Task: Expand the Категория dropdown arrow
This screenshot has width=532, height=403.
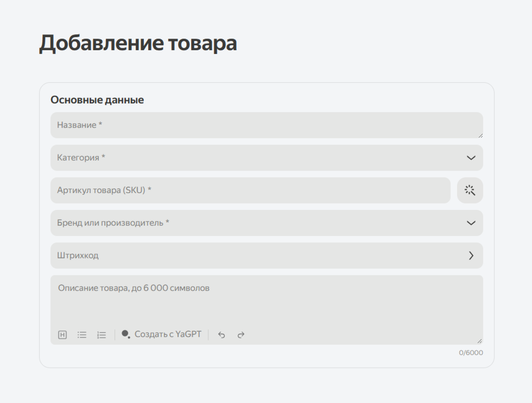Action: (x=471, y=158)
